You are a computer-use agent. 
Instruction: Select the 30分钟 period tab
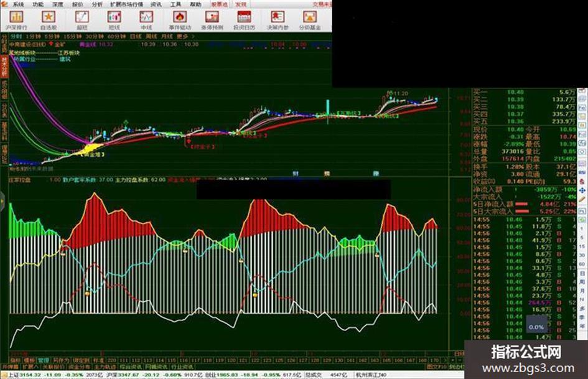coord(95,36)
